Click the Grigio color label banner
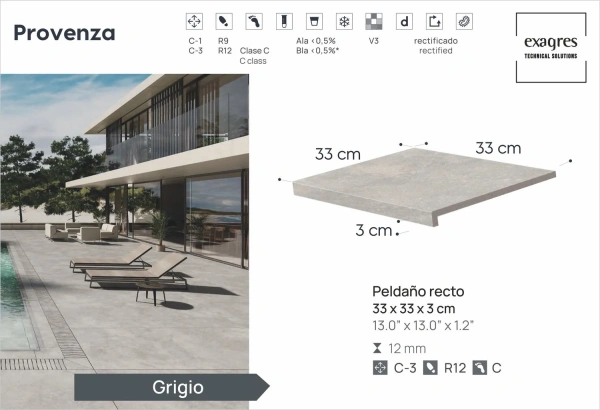This screenshot has width=600, height=410. (x=170, y=387)
